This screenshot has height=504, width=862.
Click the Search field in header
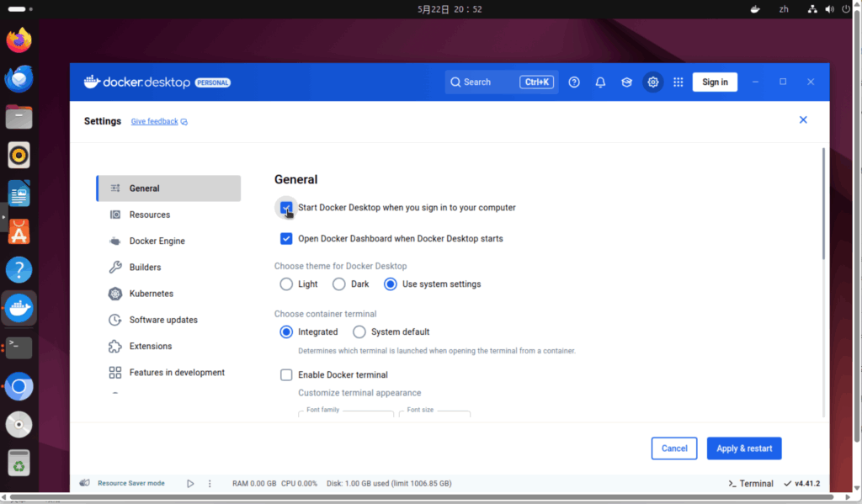502,82
